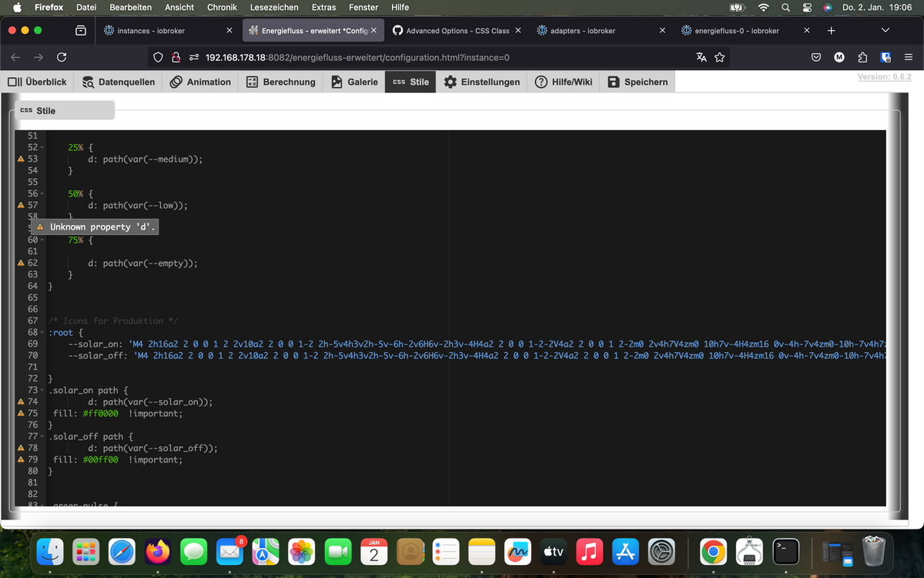Open the Trash in the Dock

[x=875, y=552]
